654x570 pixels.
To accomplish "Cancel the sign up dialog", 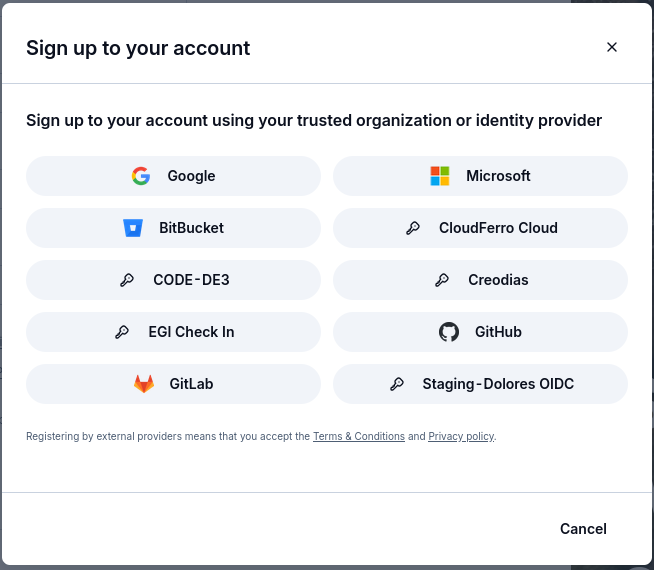I will [x=583, y=529].
